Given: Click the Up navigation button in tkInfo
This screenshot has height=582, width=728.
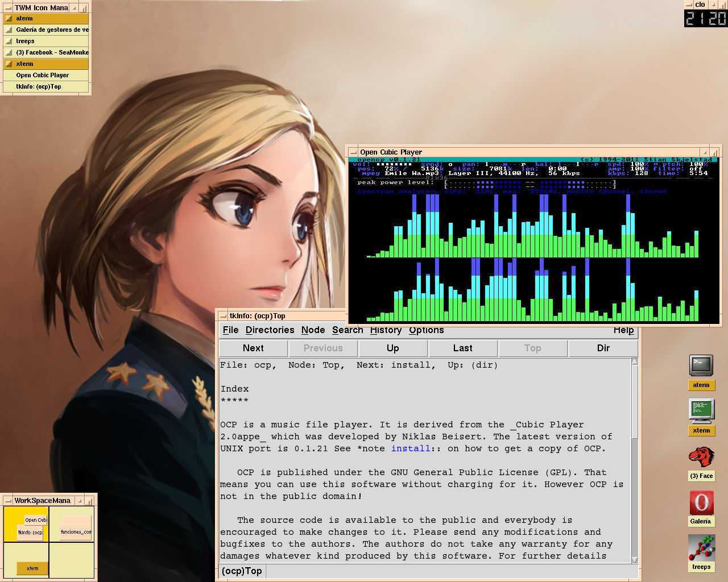Looking at the screenshot, I should [393, 348].
